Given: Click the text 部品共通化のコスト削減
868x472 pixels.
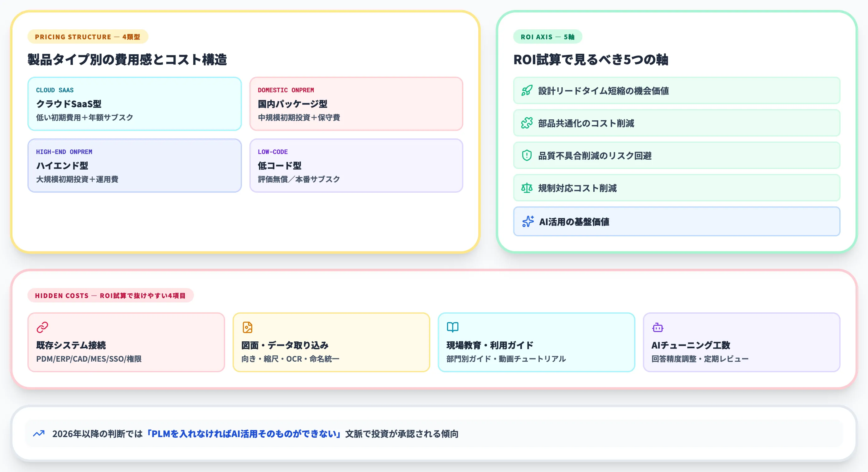Looking at the screenshot, I should [x=586, y=123].
